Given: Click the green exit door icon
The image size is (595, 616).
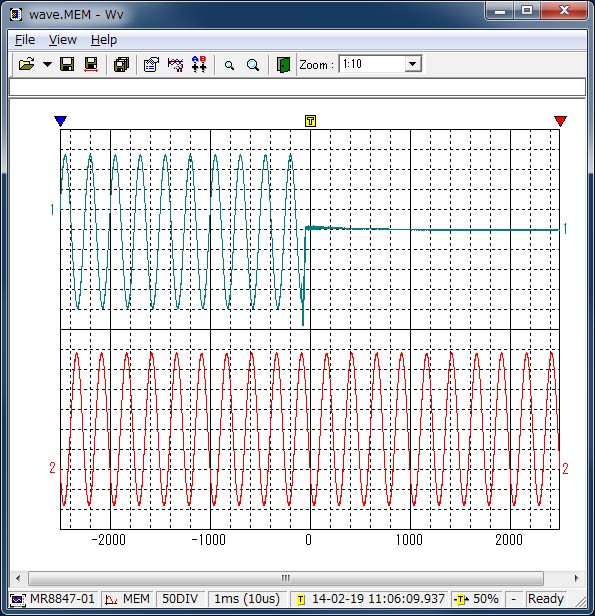Looking at the screenshot, I should (x=283, y=64).
